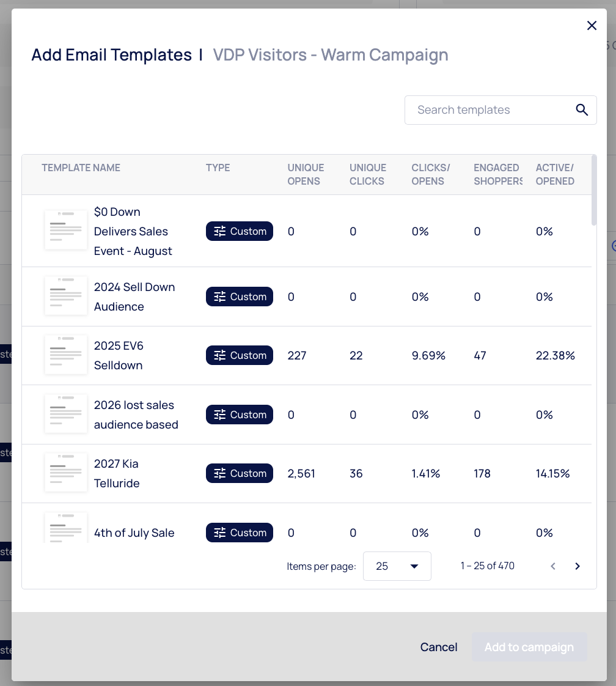The height and width of the screenshot is (686, 616).
Task: Go to next page of templates
Action: [x=577, y=566]
